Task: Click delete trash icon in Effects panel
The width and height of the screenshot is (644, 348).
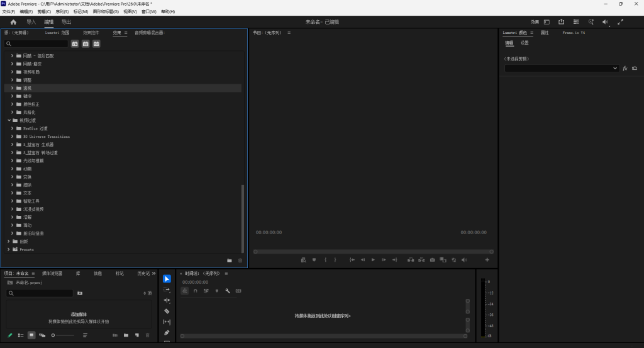Action: click(x=240, y=261)
